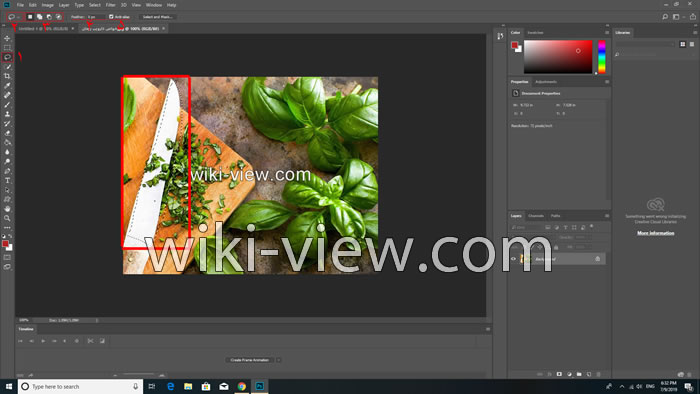Open the layer filter type dropdown
700x394 pixels.
(x=527, y=228)
